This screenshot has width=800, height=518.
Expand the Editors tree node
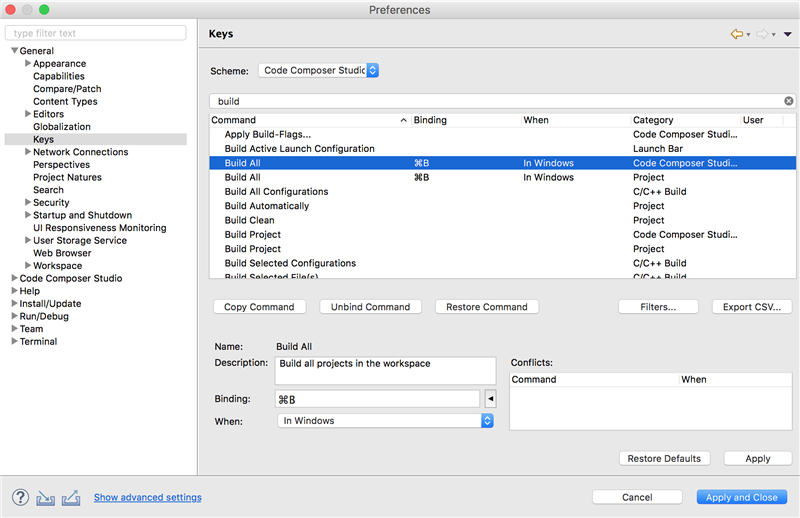point(28,114)
